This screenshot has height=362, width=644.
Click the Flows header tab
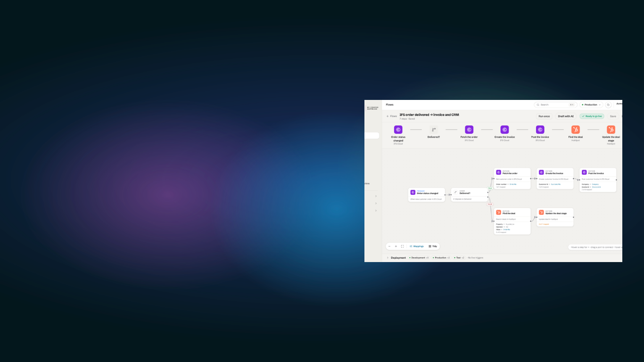(389, 105)
